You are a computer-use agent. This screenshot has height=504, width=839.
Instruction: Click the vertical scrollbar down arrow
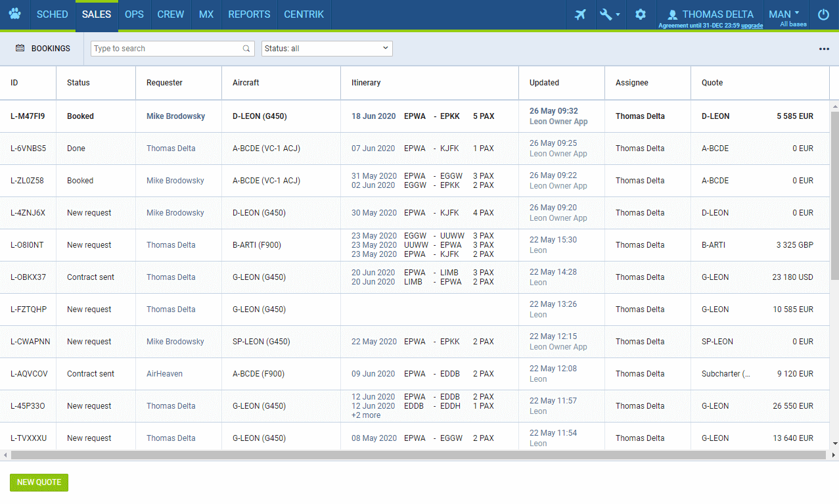click(x=834, y=444)
